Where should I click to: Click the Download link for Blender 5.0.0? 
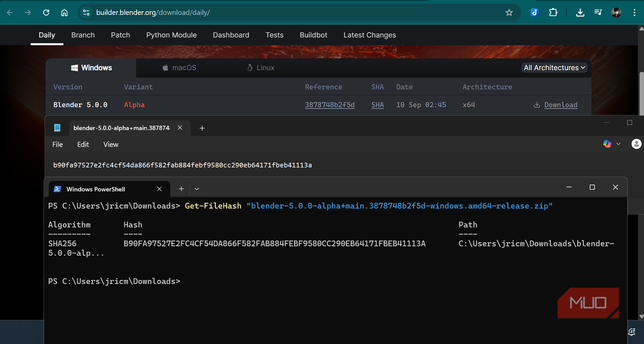560,105
